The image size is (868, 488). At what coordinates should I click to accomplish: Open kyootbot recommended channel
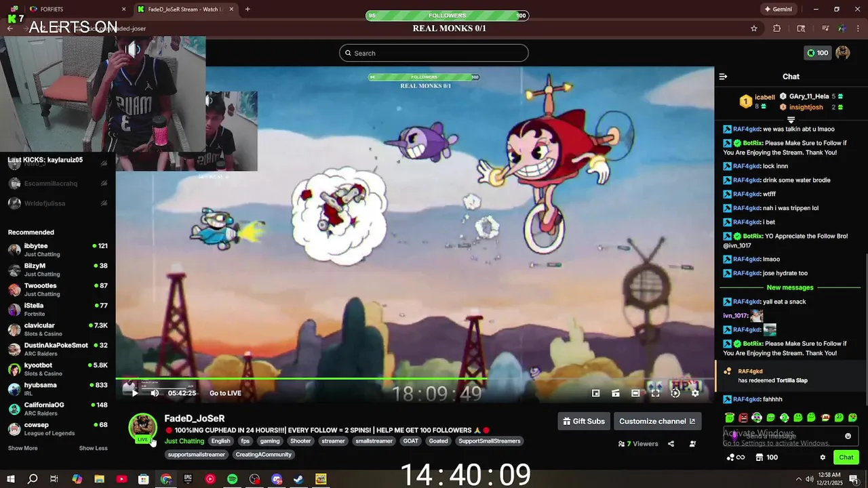pos(58,369)
